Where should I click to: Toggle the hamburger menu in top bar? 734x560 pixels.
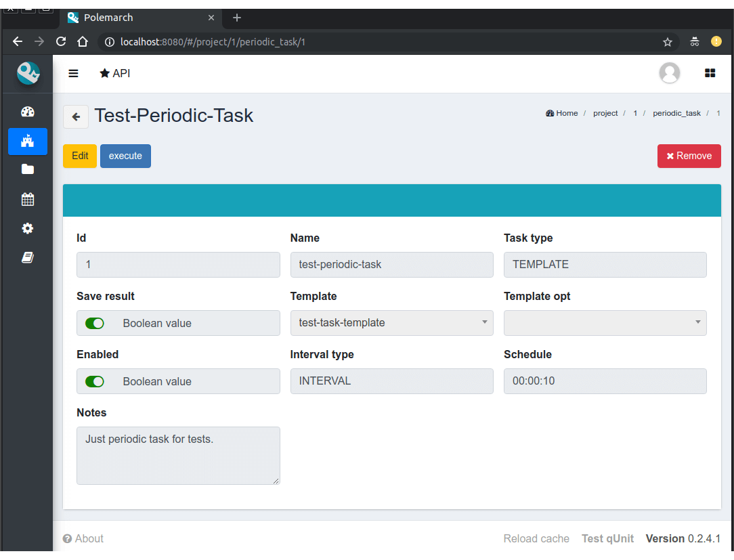pyautogui.click(x=73, y=73)
